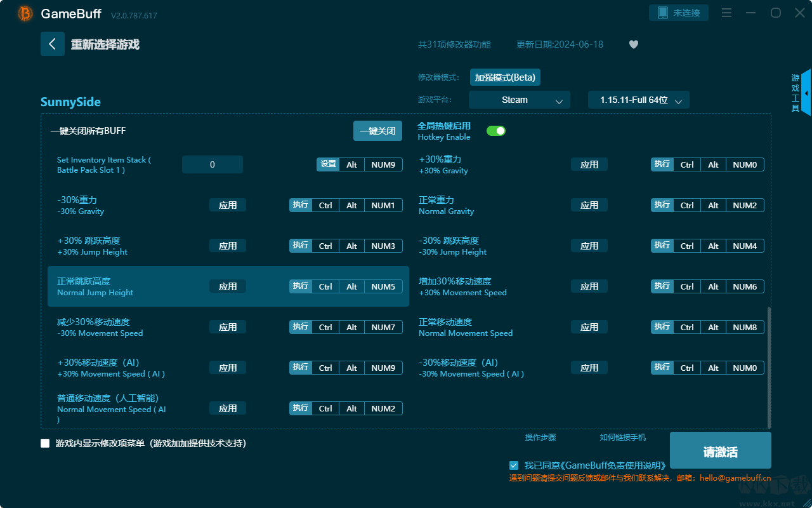The height and width of the screenshot is (508, 812).
Task: Apply the -30% Jump Height buff
Action: coord(589,246)
